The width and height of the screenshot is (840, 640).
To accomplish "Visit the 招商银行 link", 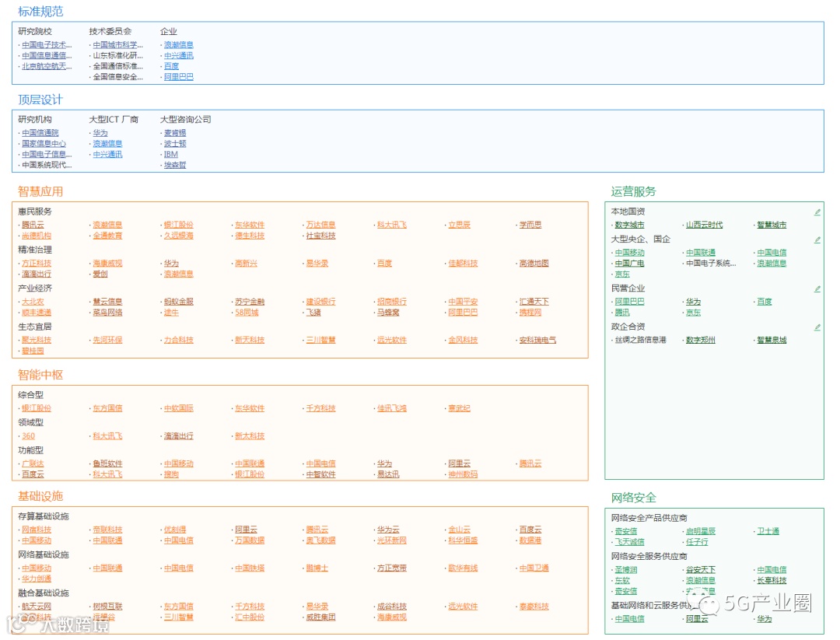I will tap(391, 302).
